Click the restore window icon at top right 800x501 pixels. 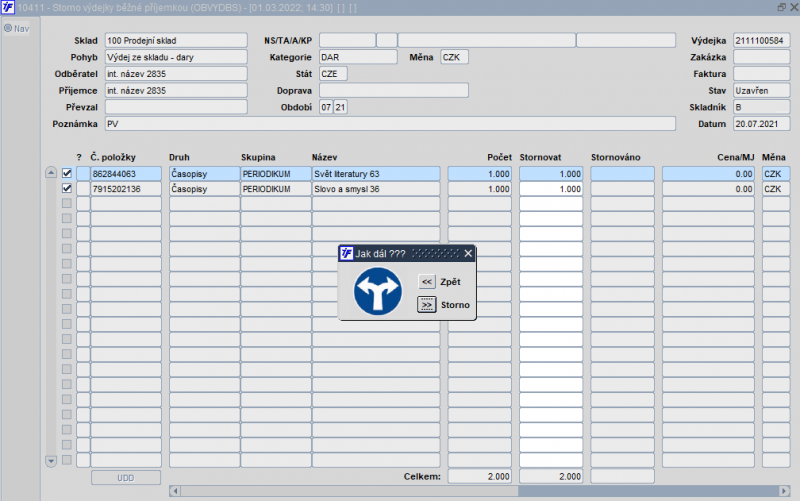pos(781,7)
